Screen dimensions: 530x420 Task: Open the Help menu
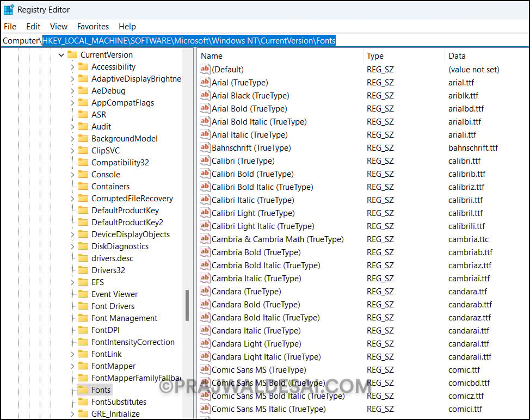[x=127, y=26]
